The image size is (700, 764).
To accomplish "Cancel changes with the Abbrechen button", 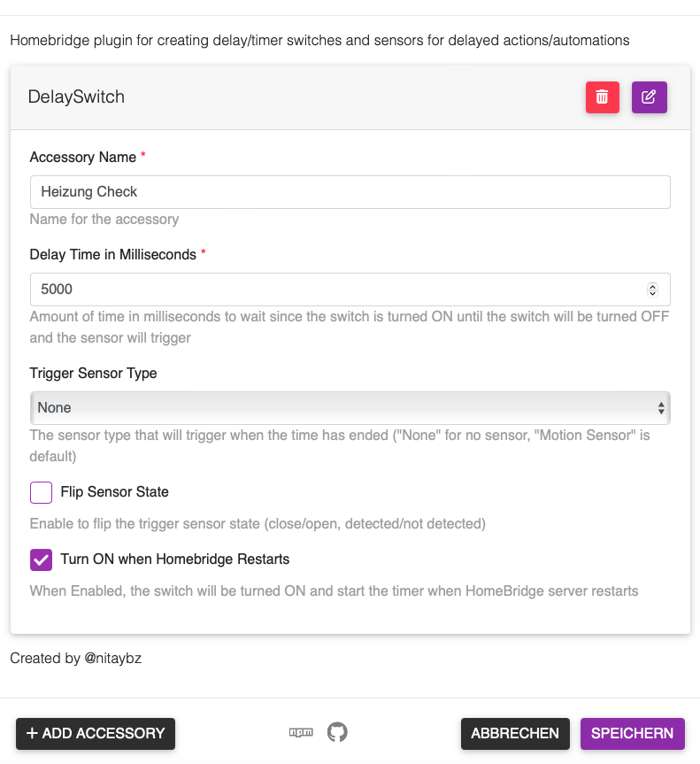I will [515, 734].
